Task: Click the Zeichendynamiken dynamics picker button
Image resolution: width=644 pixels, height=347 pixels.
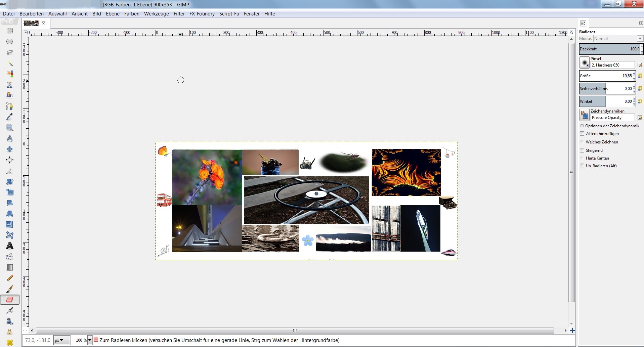Action: pos(585,115)
